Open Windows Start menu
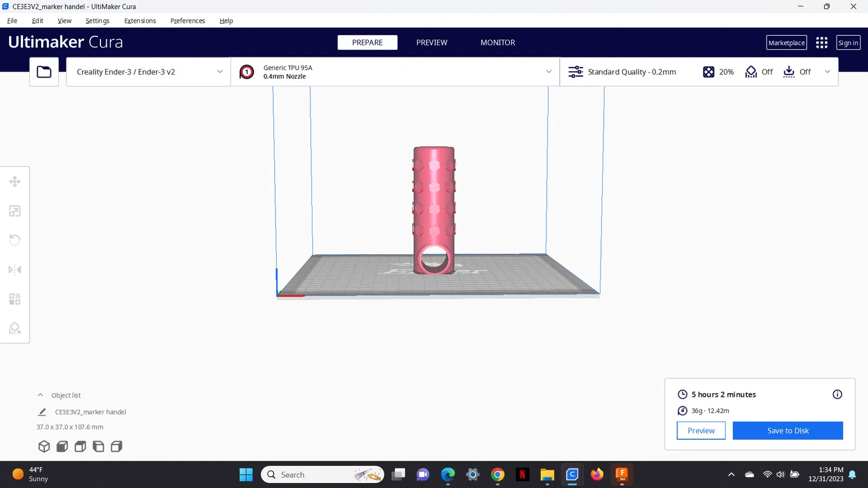The width and height of the screenshot is (868, 488). pyautogui.click(x=246, y=474)
